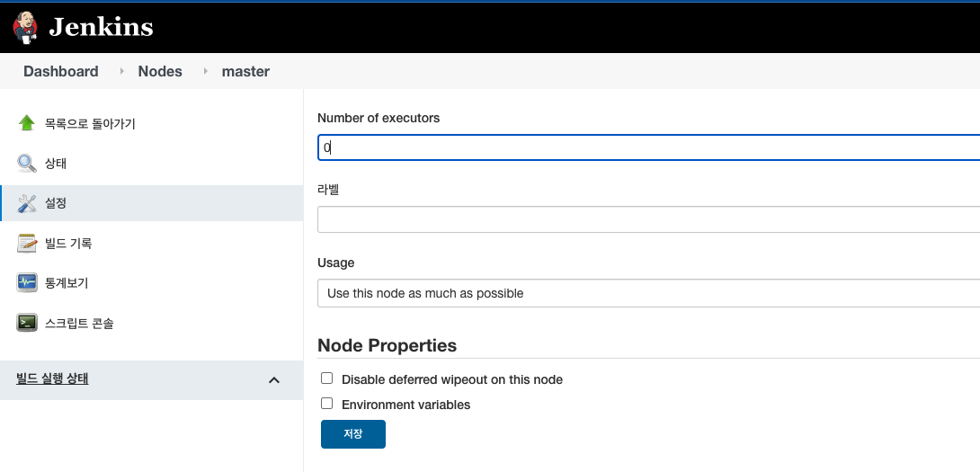The height and width of the screenshot is (472, 980).
Task: Focus the Number of executors field
Action: pos(649,147)
